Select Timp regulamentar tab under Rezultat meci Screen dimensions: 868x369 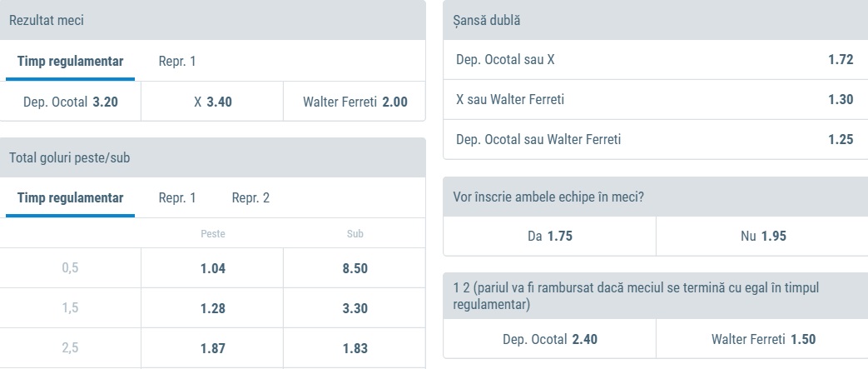point(70,61)
